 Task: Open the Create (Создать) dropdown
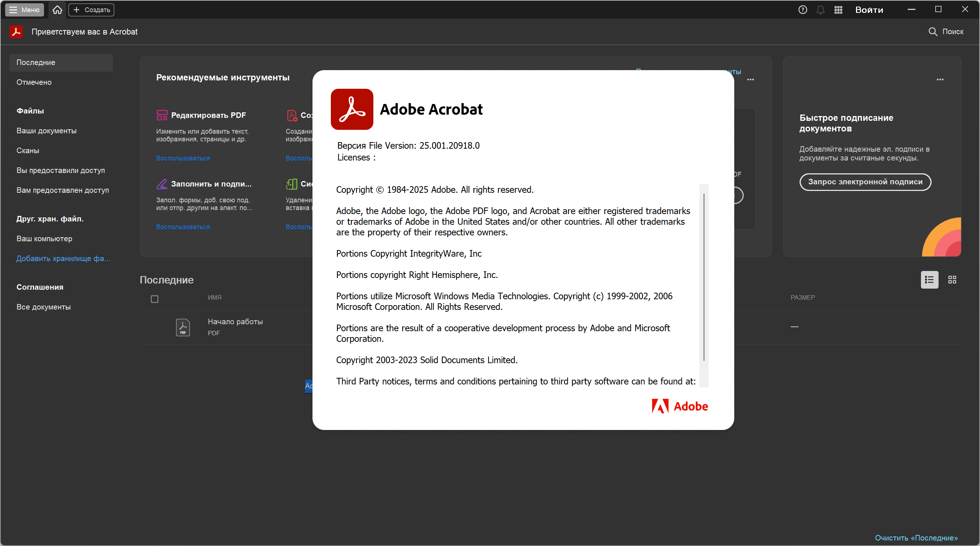pos(91,10)
